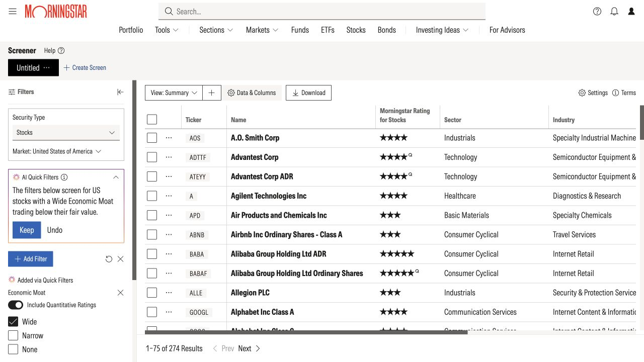The height and width of the screenshot is (362, 644).
Task: Change Market: United States of America
Action: pyautogui.click(x=57, y=151)
